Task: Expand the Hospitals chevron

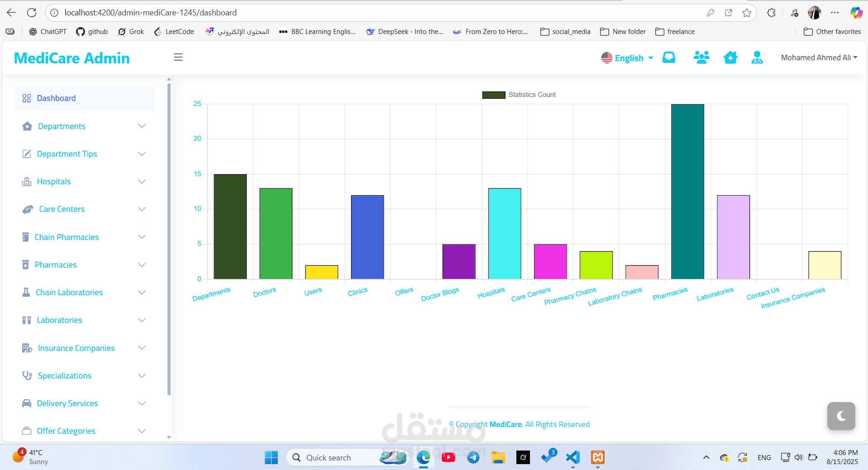Action: (x=142, y=182)
